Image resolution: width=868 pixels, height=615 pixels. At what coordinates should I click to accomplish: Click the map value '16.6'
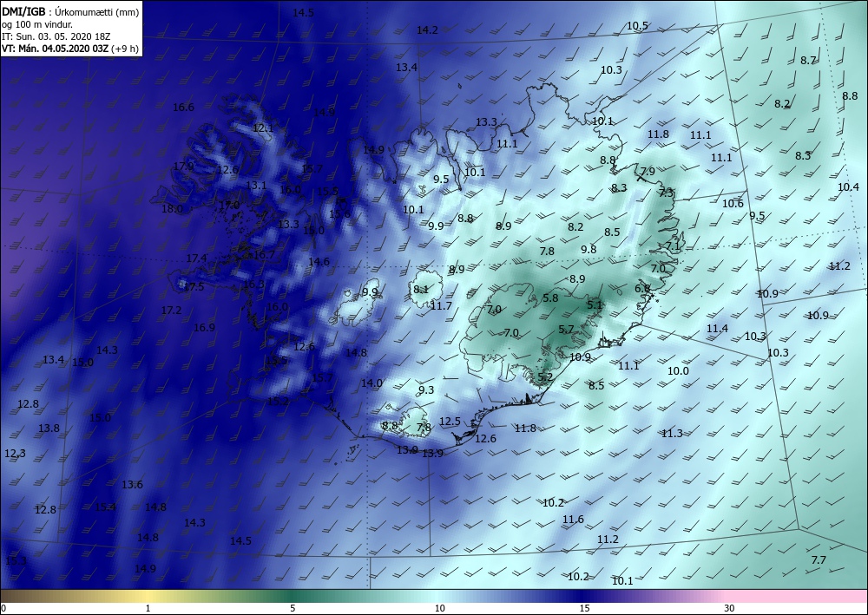[x=183, y=108]
